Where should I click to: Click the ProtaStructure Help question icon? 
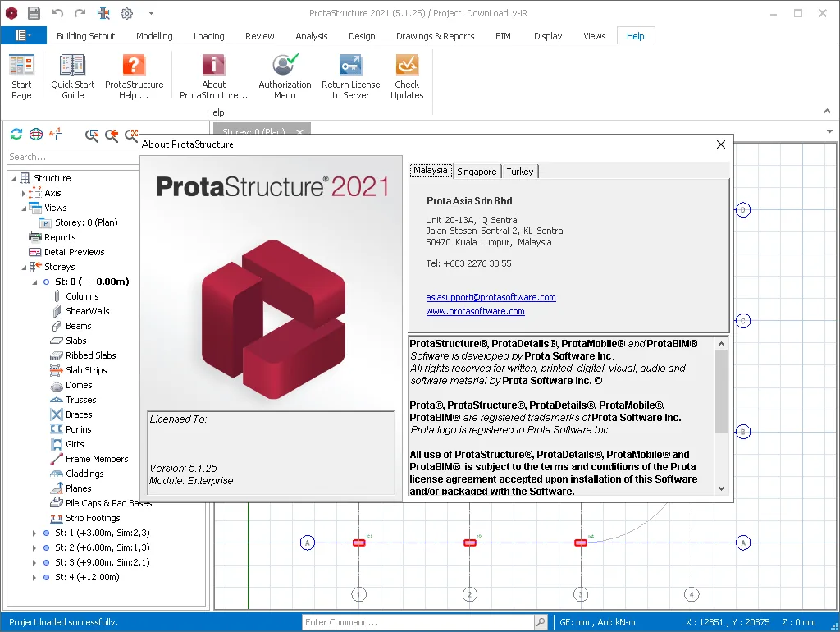134,65
